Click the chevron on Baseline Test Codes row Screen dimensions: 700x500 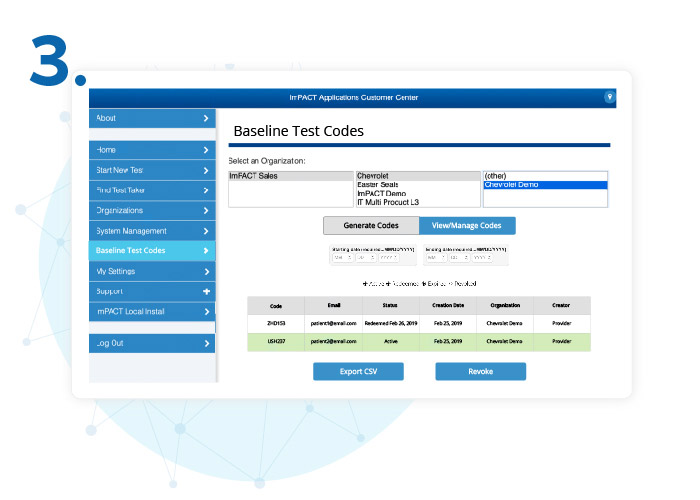pyautogui.click(x=206, y=251)
